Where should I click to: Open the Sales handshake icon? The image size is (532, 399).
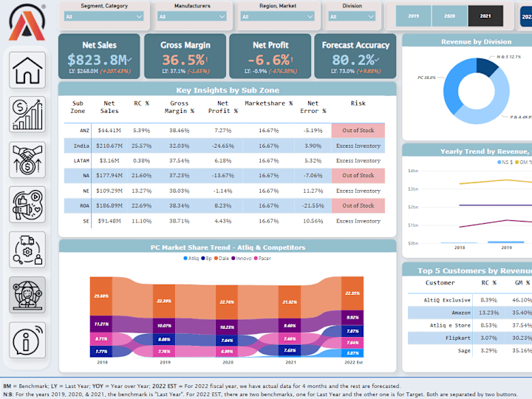click(x=27, y=160)
